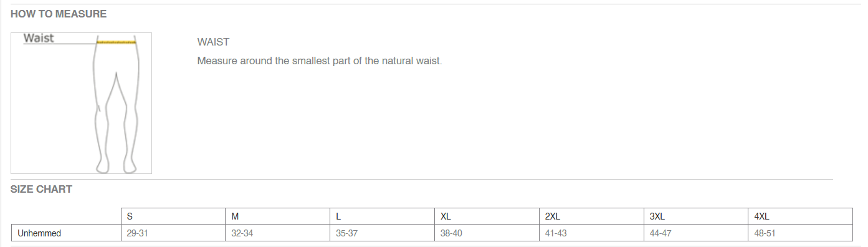Click the SIZE CHART heading
This screenshot has width=868, height=247.
pos(41,189)
